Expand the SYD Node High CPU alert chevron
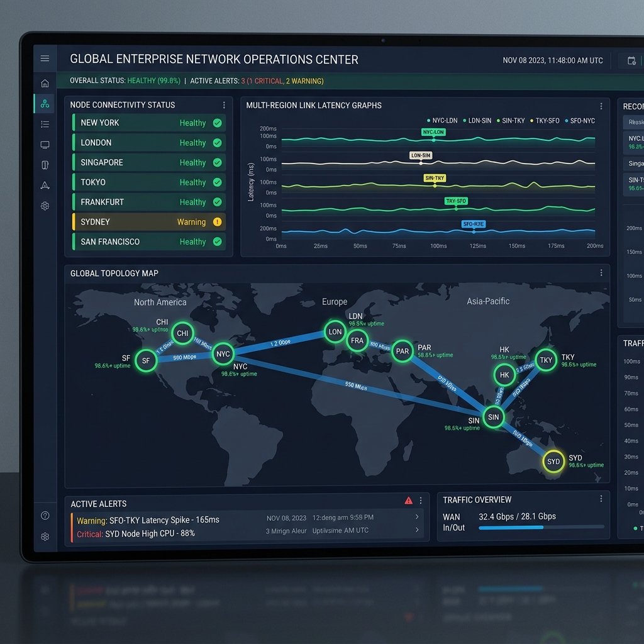The image size is (644, 644). [x=417, y=530]
